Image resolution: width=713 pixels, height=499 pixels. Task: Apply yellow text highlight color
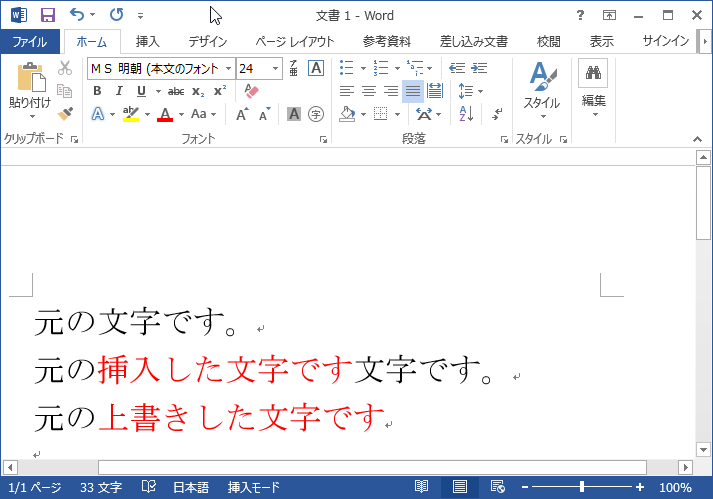coord(131,114)
